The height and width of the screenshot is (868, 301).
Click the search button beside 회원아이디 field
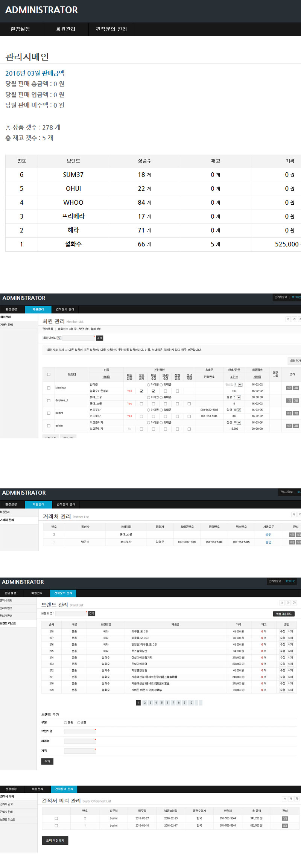tap(99, 338)
